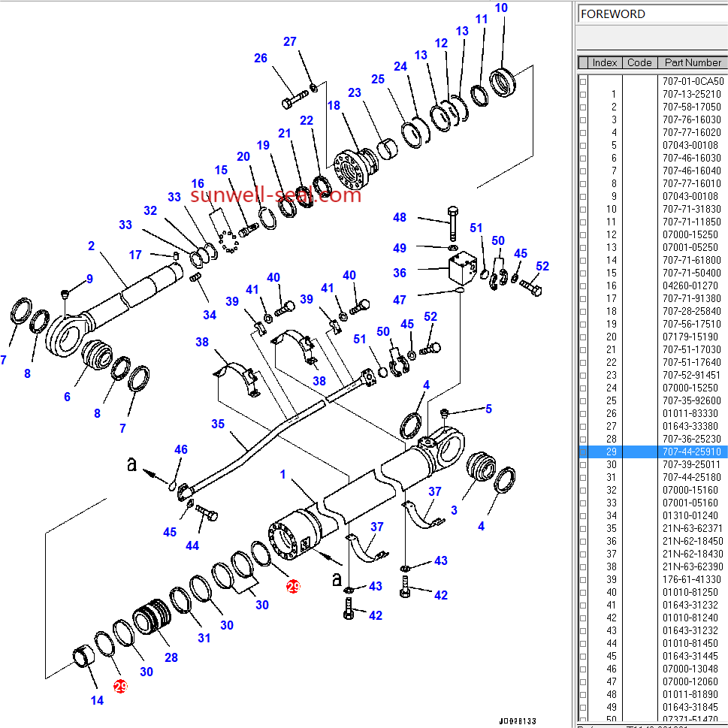Image resolution: width=728 pixels, height=728 pixels.
Task: Click callout 2 on the piston rod
Action: tap(91, 246)
